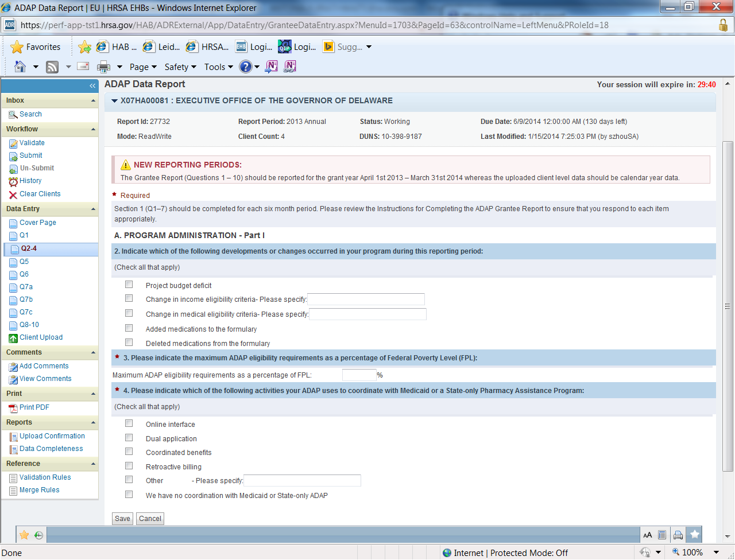This screenshot has height=560, width=735.
Task: Open the Tools menu
Action: click(218, 67)
